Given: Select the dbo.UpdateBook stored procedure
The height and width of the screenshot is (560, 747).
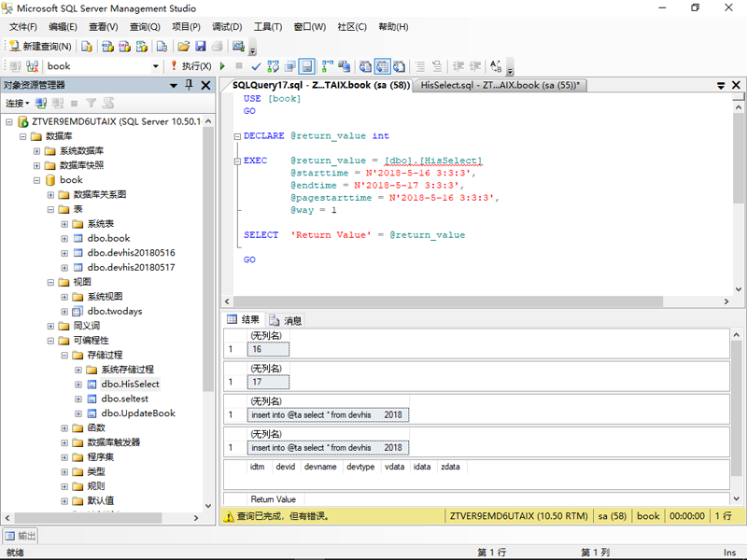Looking at the screenshot, I should (138, 413).
